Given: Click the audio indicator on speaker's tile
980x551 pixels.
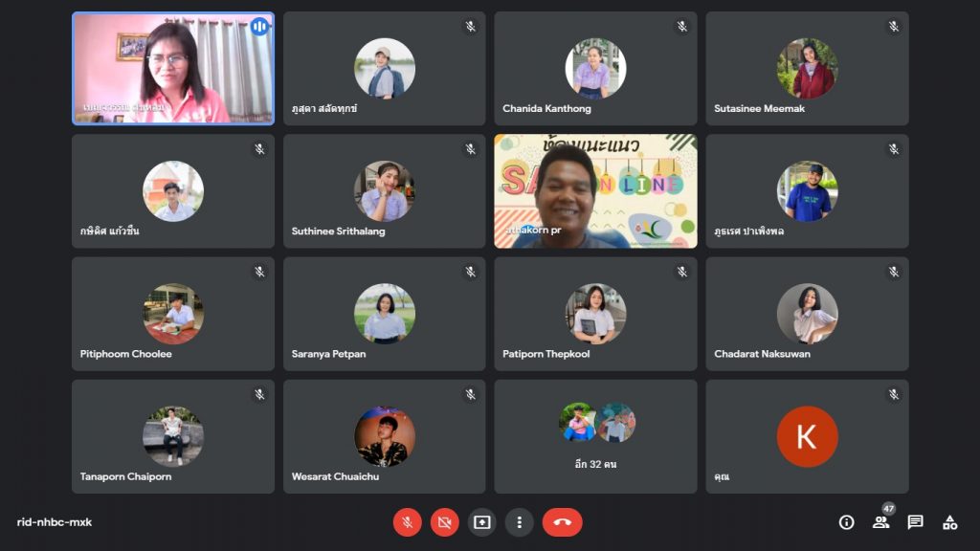Looking at the screenshot, I should pyautogui.click(x=259, y=27).
